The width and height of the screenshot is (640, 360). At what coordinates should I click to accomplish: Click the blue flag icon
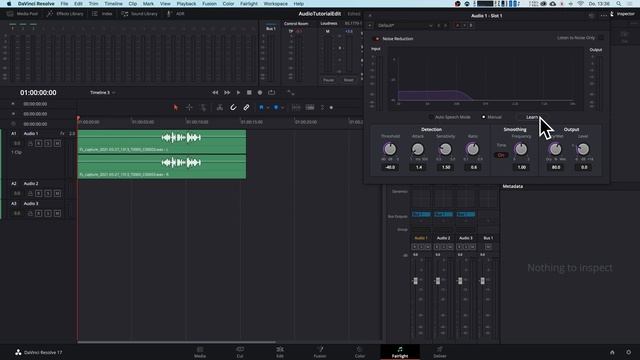[261, 107]
